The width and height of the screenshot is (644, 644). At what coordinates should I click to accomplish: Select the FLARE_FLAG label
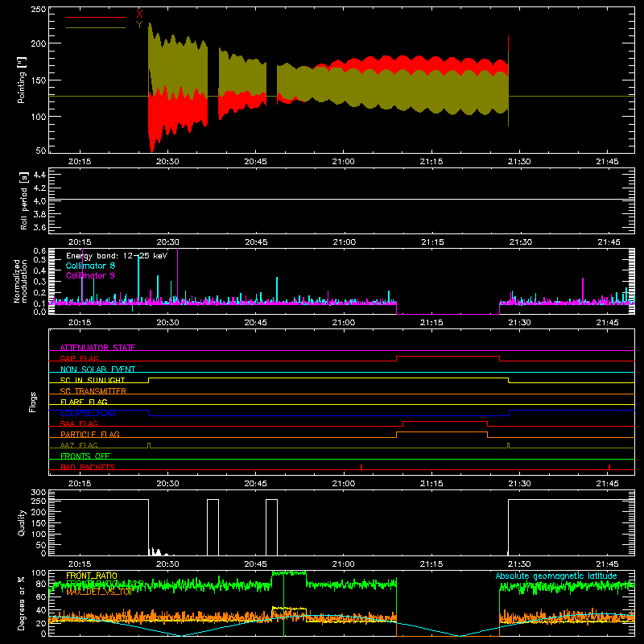click(84, 402)
